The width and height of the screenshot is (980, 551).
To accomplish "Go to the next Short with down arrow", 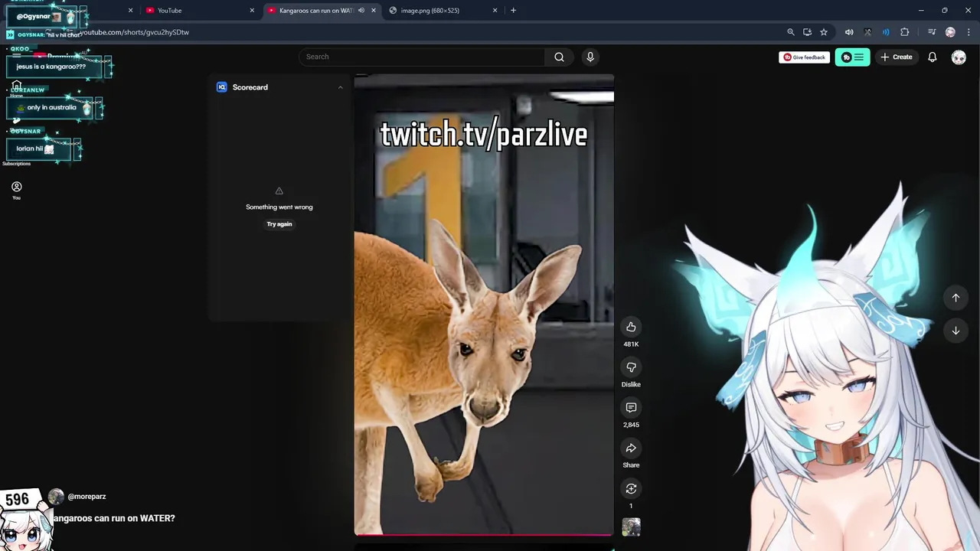I will (x=955, y=331).
